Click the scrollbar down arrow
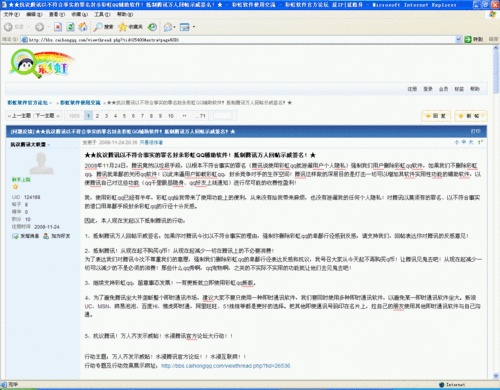 click(496, 377)
